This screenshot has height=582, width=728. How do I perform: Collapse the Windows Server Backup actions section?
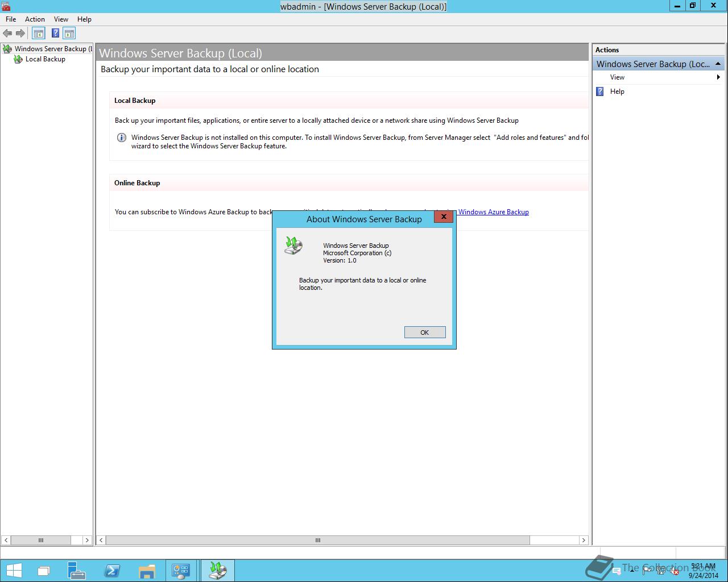pos(718,64)
